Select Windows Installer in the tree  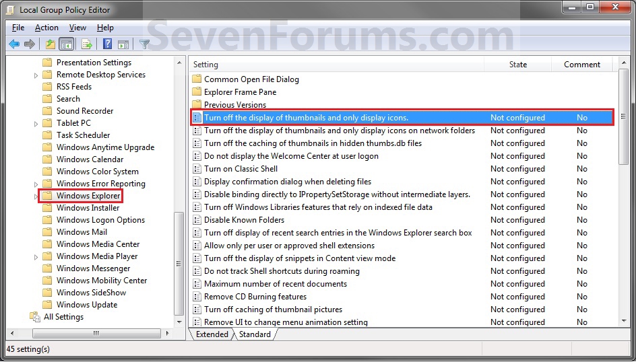(x=88, y=208)
